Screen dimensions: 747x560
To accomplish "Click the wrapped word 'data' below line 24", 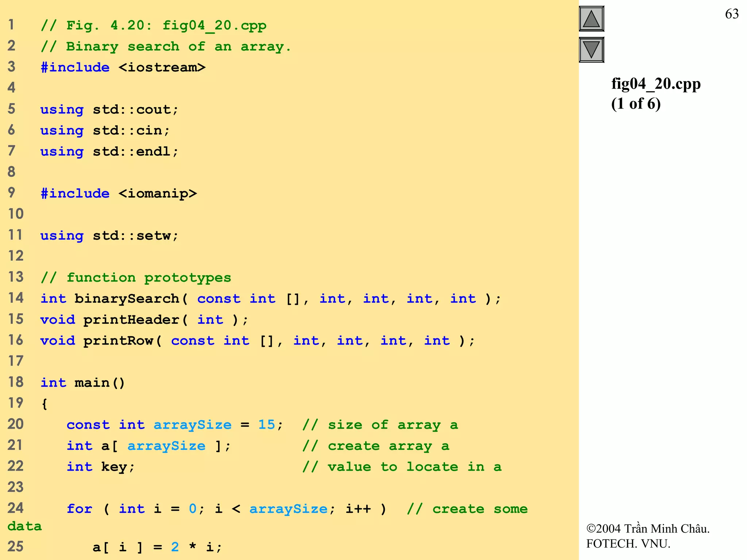I will (x=24, y=526).
